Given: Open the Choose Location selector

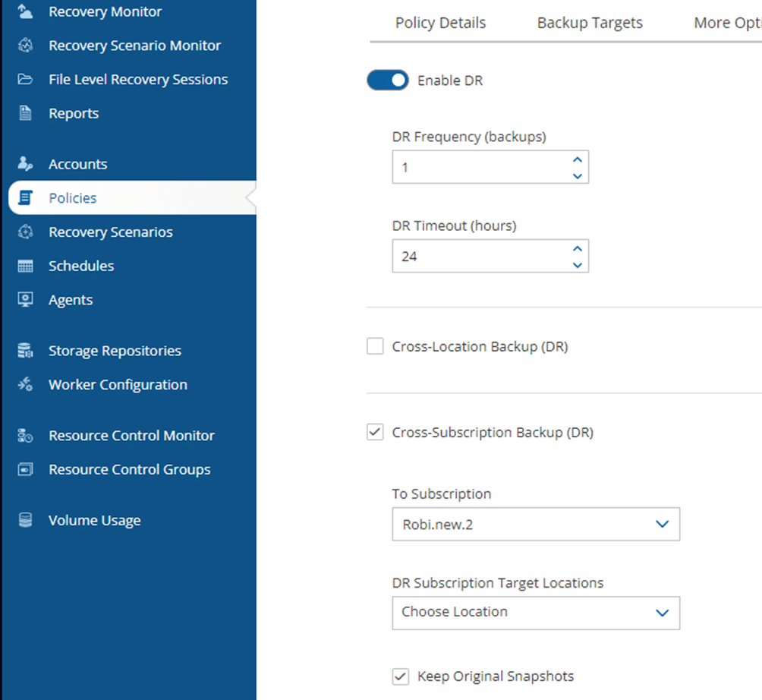Looking at the screenshot, I should 536,613.
